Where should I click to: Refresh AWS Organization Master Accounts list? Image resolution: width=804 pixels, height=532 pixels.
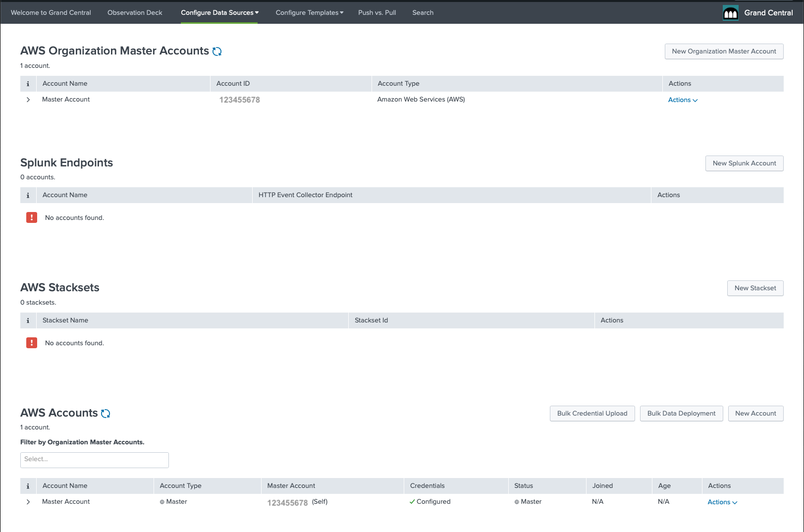pos(217,52)
